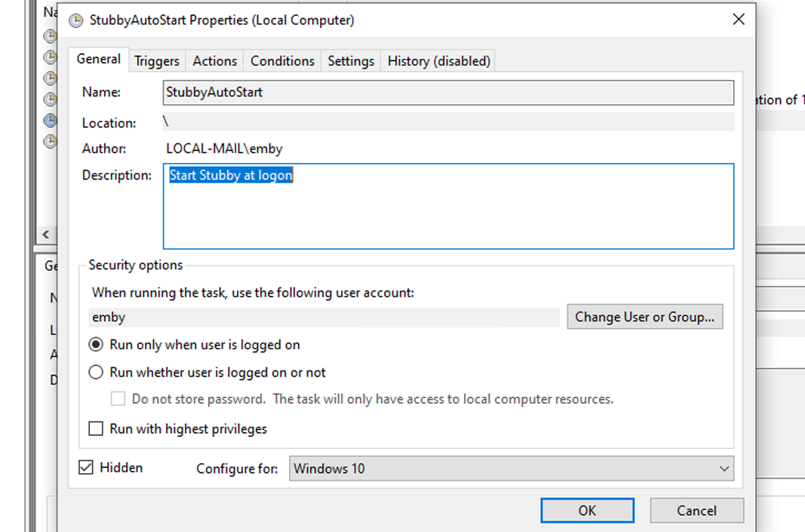
Task: Click the left scroll arrow behind the dialog
Action: 46,235
